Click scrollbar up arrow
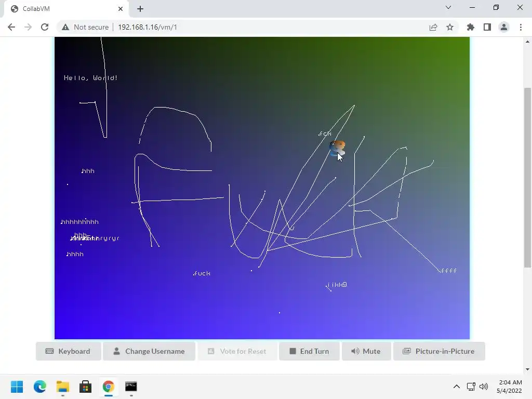 point(527,42)
